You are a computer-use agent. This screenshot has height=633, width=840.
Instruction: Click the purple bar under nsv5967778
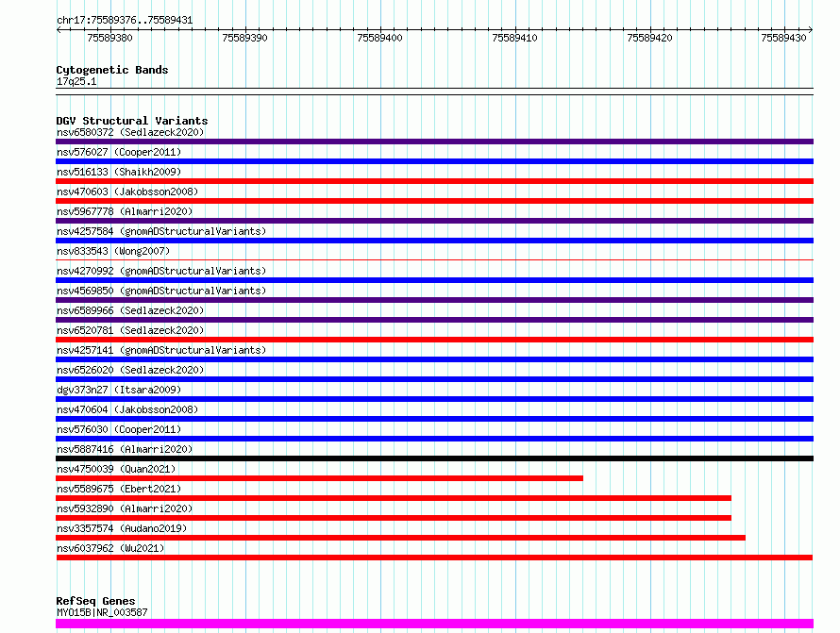point(434,221)
